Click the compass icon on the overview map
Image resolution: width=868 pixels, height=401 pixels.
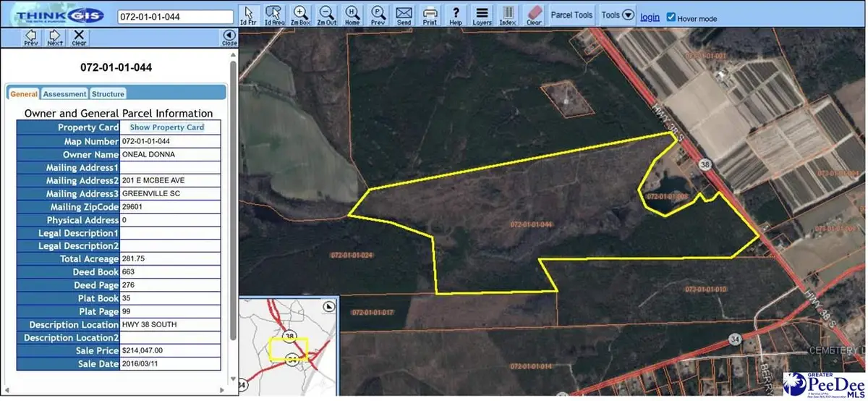point(329,305)
